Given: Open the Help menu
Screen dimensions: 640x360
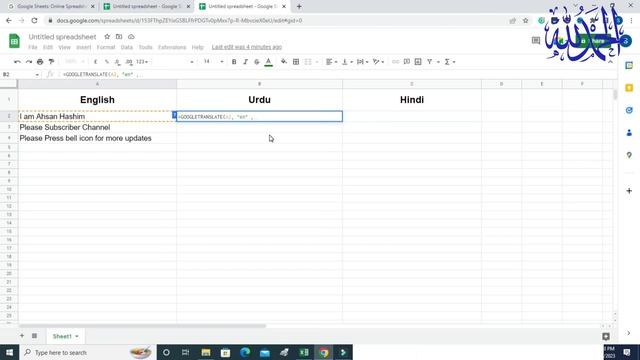Looking at the screenshot, I should (x=198, y=47).
